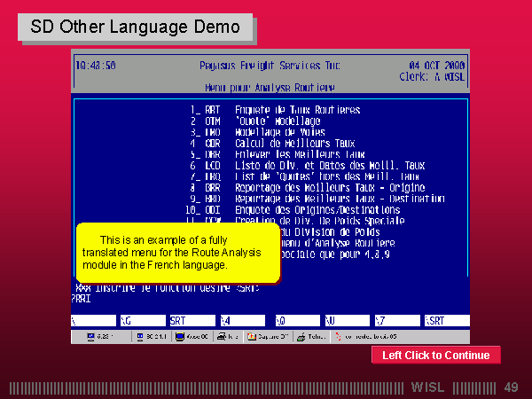
Task: Open the Telnet taskbar item
Action: (310, 337)
